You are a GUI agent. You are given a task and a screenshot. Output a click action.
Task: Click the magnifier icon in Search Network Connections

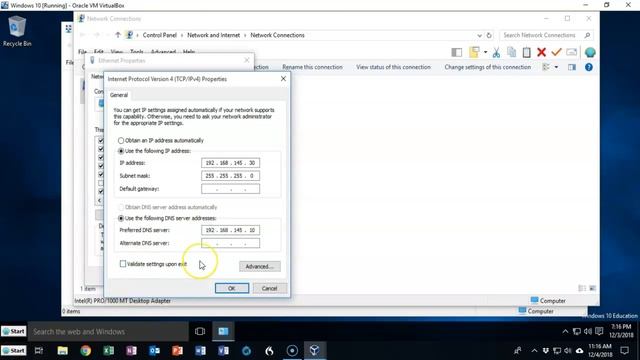(587, 35)
